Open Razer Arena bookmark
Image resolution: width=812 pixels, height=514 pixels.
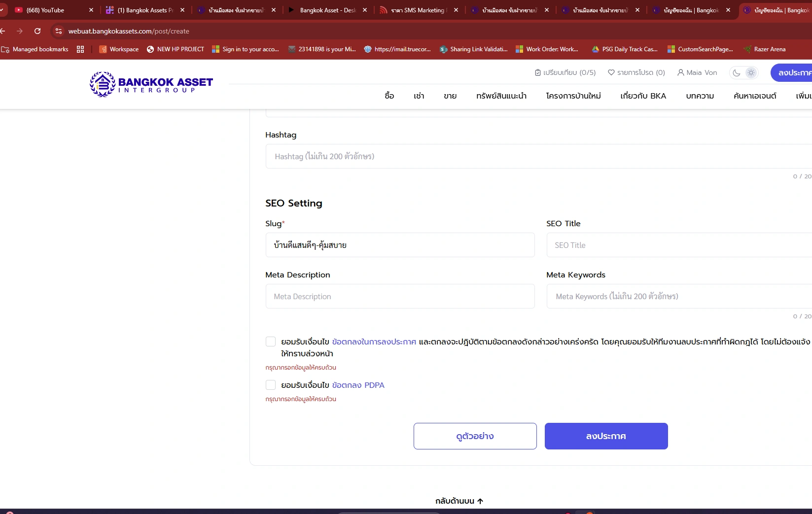765,49
